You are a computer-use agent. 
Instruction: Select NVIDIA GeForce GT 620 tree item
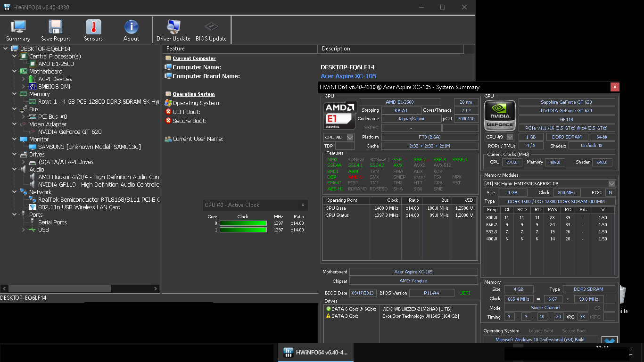70,132
